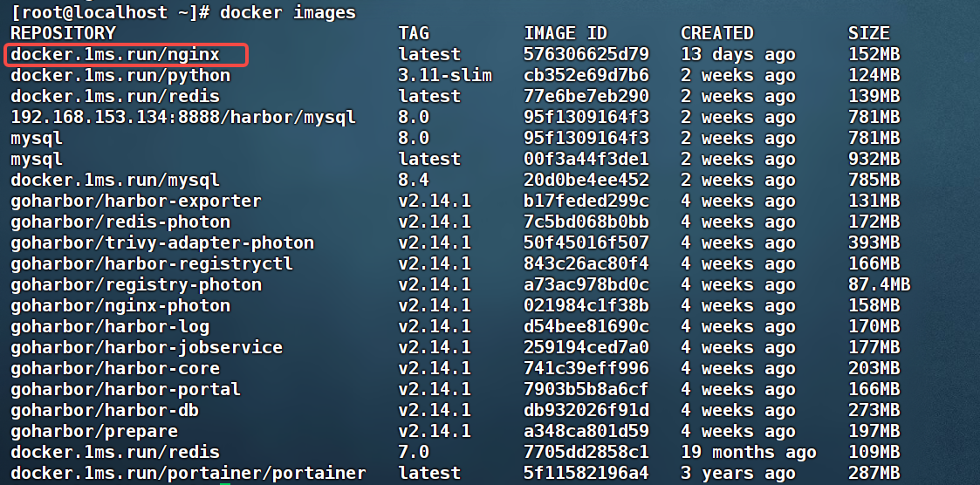Image resolution: width=980 pixels, height=485 pixels.
Task: Select goharbor/registry-photon repository name
Action: [x=136, y=285]
